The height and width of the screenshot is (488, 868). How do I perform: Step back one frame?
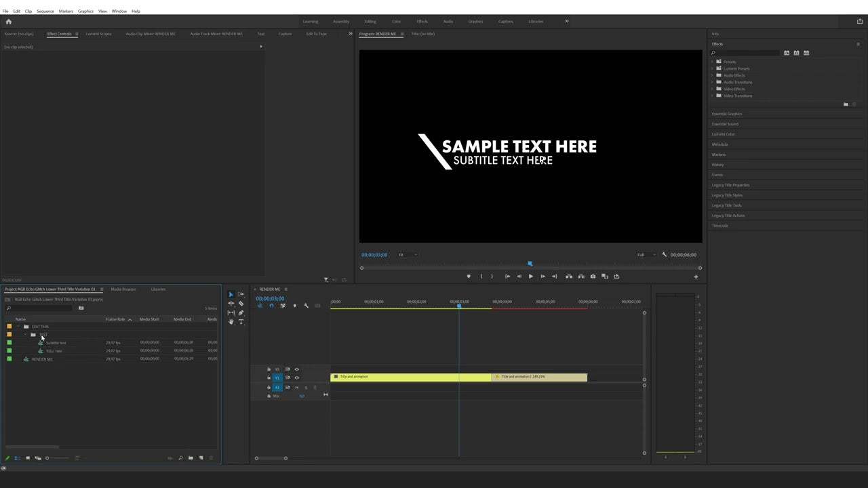[519, 277]
